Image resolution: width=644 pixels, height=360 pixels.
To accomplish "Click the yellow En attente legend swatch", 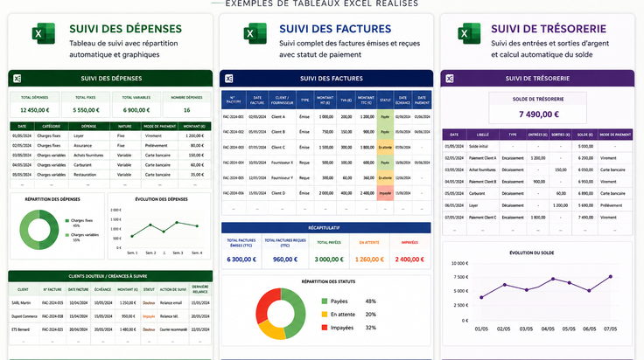I will pos(325,315).
